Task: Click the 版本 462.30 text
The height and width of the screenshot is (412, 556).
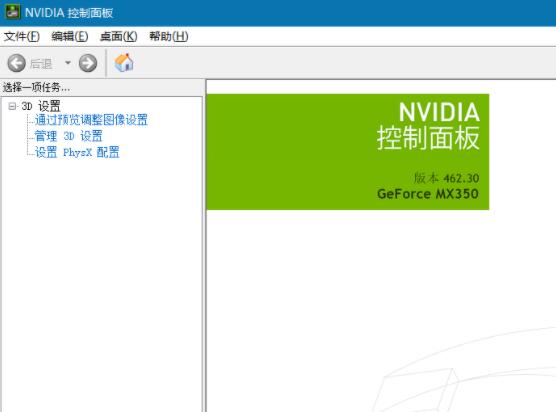Action: [x=446, y=178]
